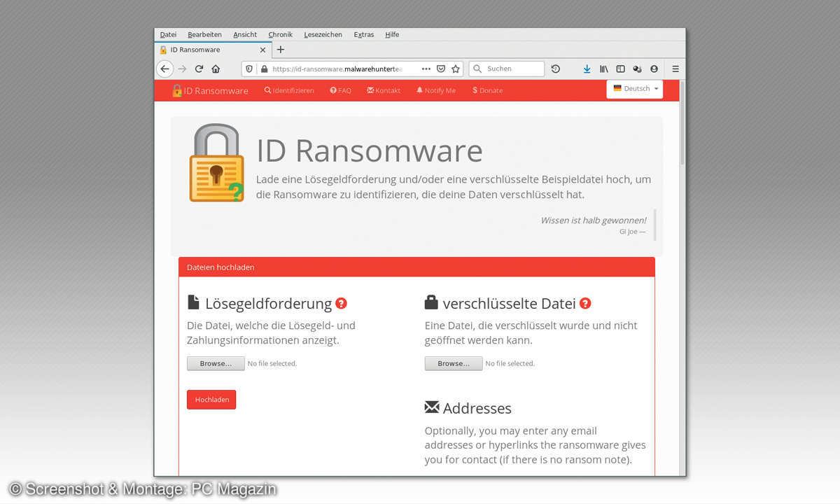Open the Extras menu
The width and height of the screenshot is (840, 504).
click(x=364, y=34)
